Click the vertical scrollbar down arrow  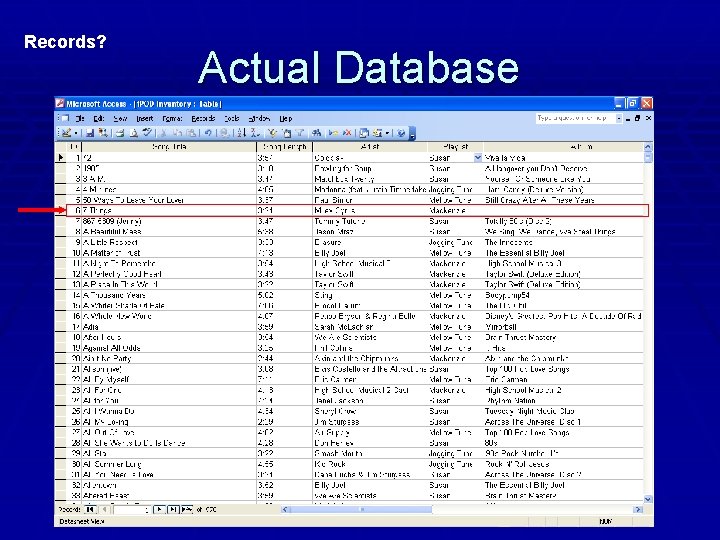coord(648,499)
